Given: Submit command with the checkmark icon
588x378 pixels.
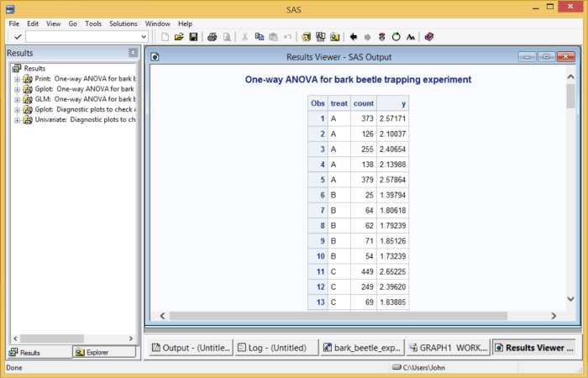Looking at the screenshot, I should click(x=17, y=37).
